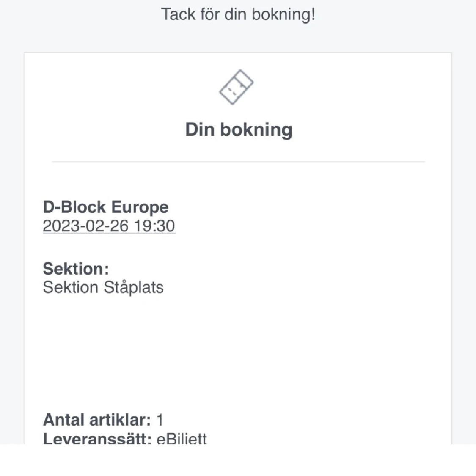Click the word Ståplats
Image resolution: width=476 pixels, height=476 pixels.
[134, 287]
